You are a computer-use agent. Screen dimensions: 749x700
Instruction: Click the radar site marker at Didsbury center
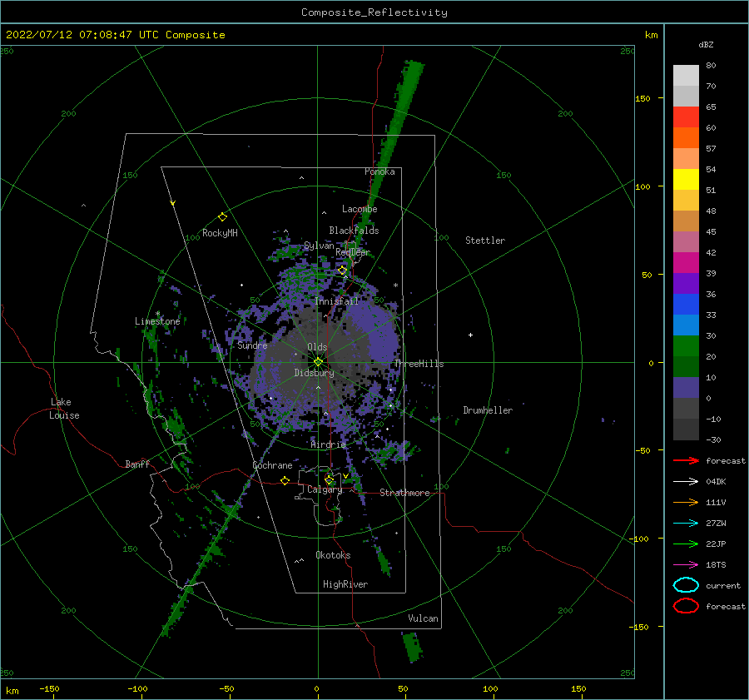318,362
